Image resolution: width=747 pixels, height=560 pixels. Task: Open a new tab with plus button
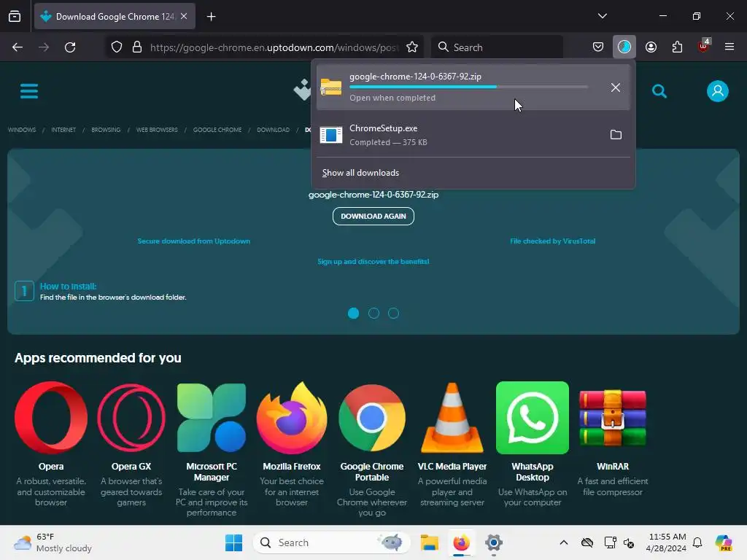pyautogui.click(x=211, y=17)
